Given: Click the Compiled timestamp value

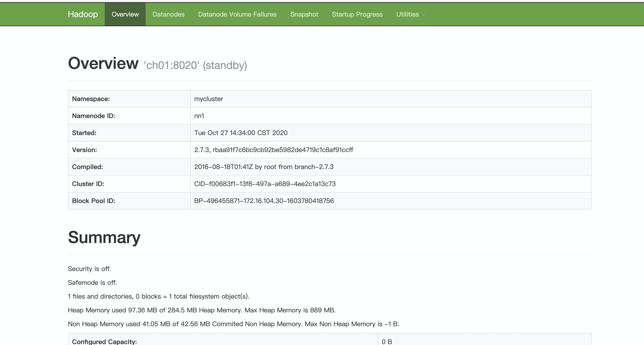Looking at the screenshot, I should (x=264, y=167).
